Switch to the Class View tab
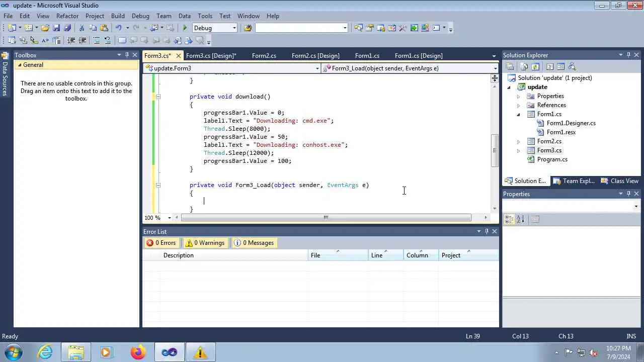Screen dimensions: 644x362 pos(620,181)
